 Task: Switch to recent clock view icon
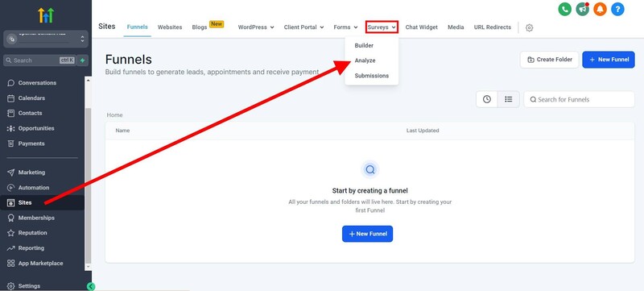click(487, 99)
